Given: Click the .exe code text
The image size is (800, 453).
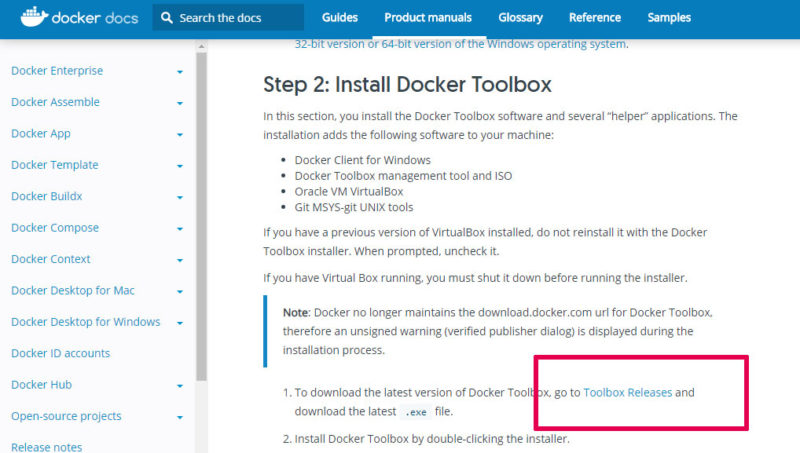Looking at the screenshot, I should tap(416, 412).
